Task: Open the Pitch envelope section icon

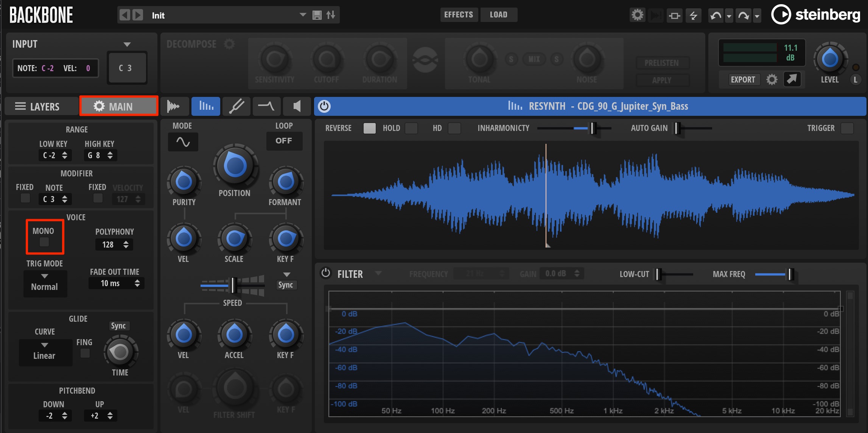Action: [266, 106]
